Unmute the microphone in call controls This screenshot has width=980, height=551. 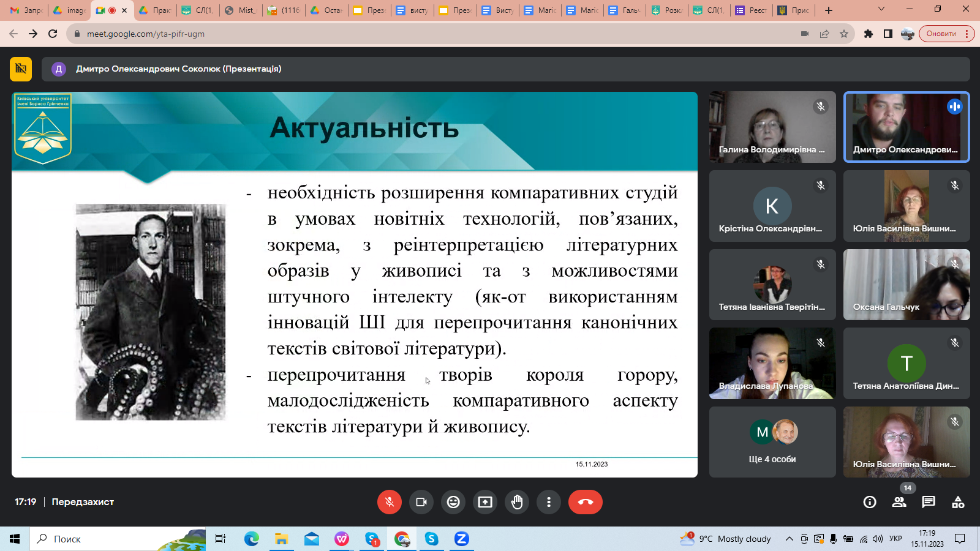pyautogui.click(x=389, y=502)
